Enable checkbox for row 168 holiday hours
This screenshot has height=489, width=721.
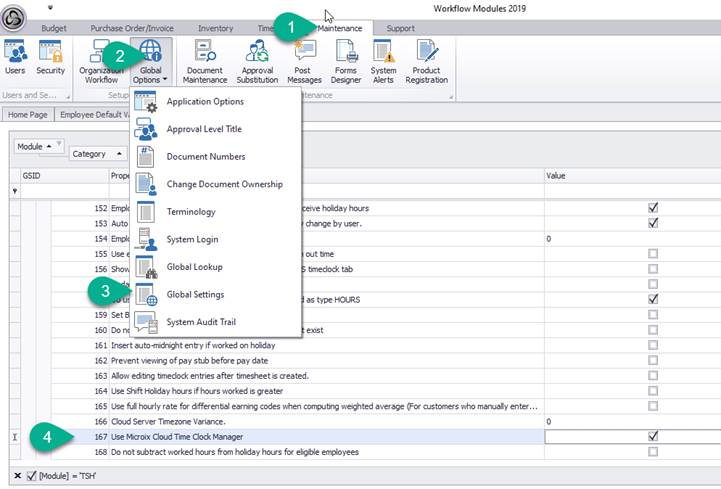(653, 452)
